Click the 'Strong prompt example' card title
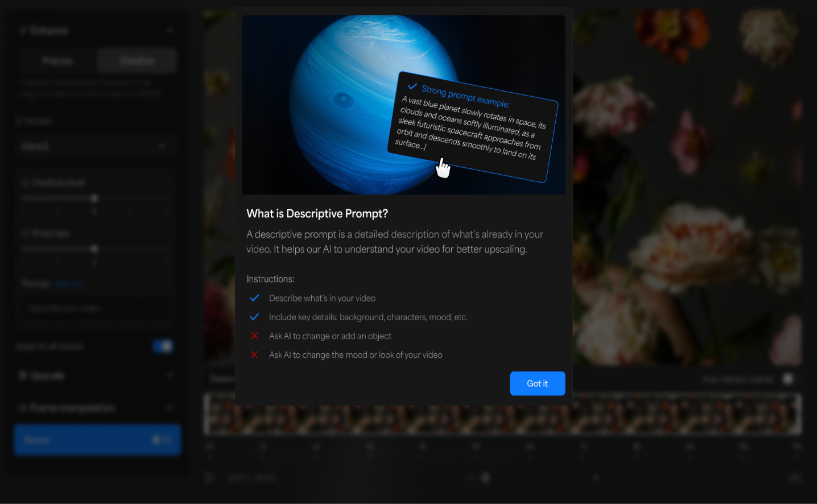818x504 pixels. [465, 96]
